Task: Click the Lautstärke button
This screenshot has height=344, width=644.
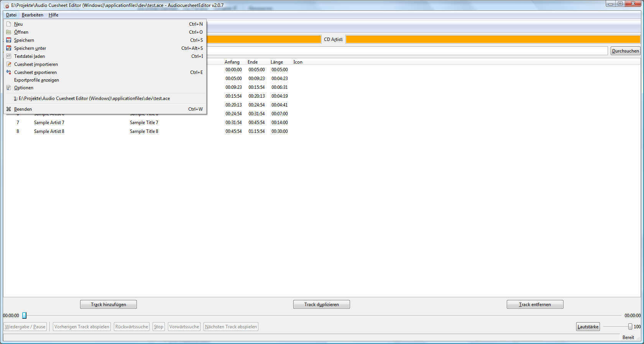Action: tap(588, 327)
